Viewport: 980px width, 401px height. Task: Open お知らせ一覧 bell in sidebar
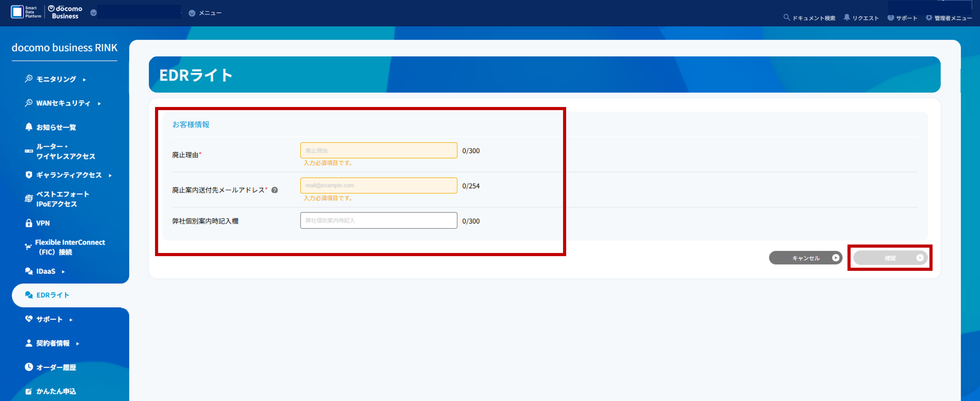coord(29,127)
